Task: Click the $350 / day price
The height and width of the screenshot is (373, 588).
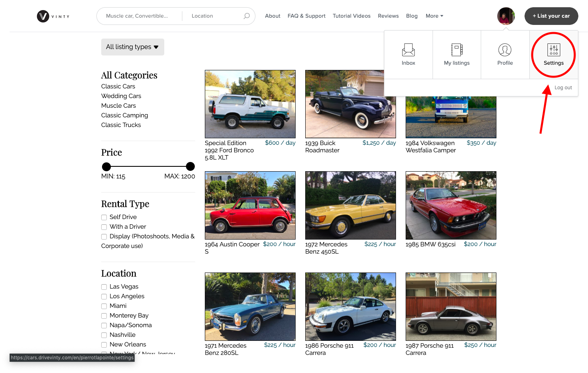Action: tap(482, 143)
